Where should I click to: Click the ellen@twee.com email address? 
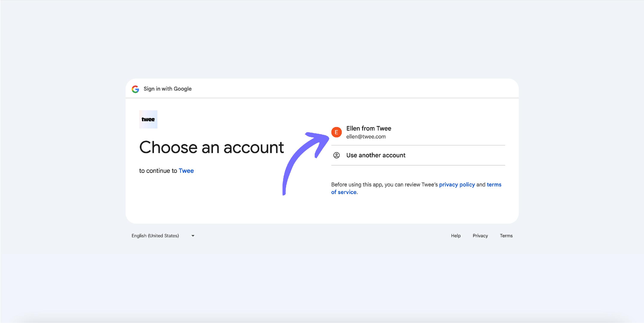point(366,137)
